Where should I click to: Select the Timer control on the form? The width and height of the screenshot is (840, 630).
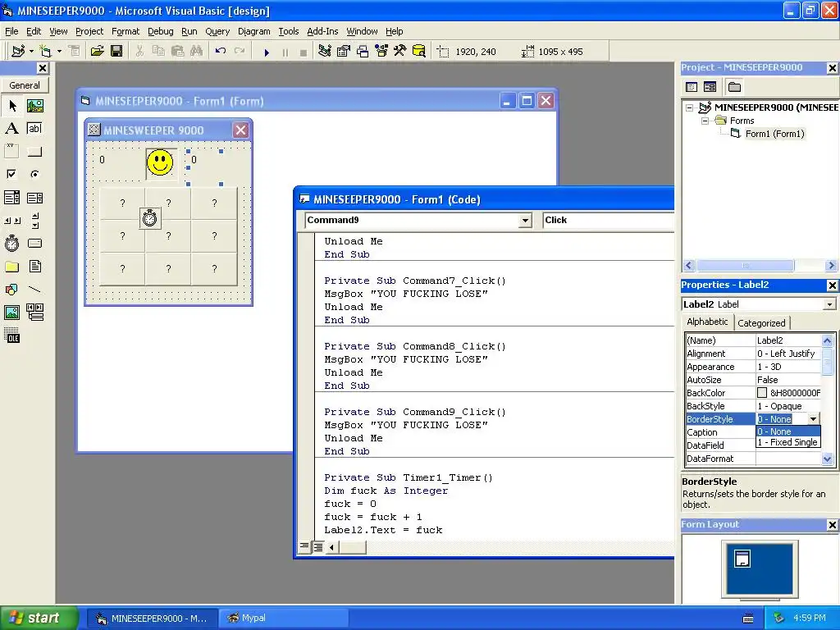[x=149, y=218]
